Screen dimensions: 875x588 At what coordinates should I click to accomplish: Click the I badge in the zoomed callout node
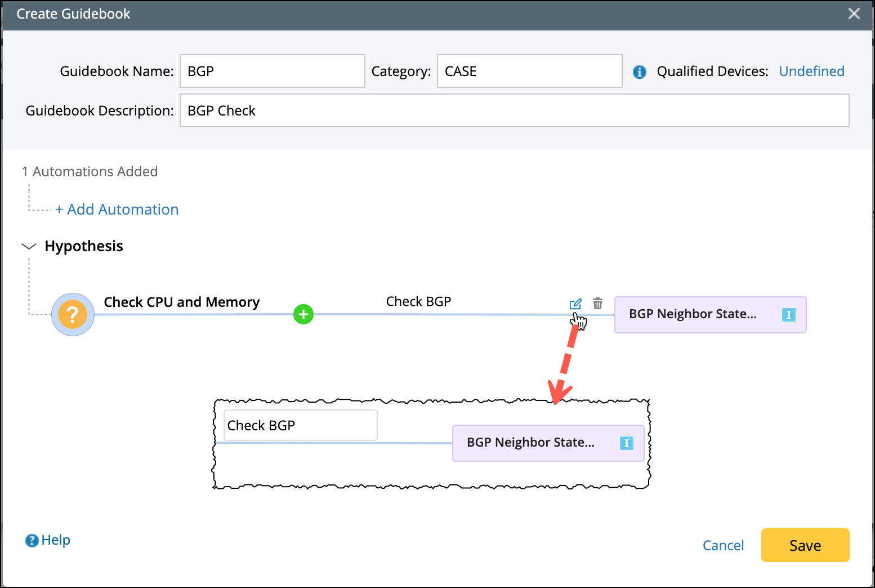pyautogui.click(x=626, y=443)
